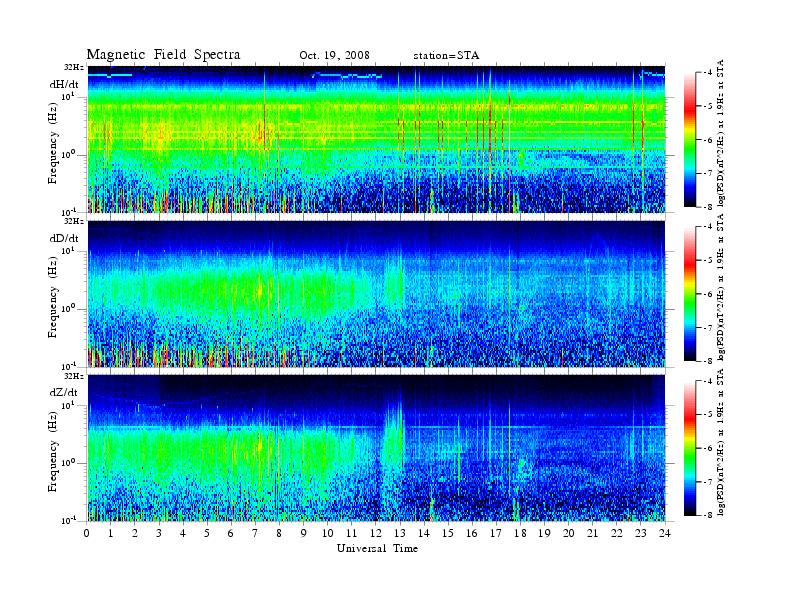
Task: Click the "station=STA" label
Action: coord(446,55)
